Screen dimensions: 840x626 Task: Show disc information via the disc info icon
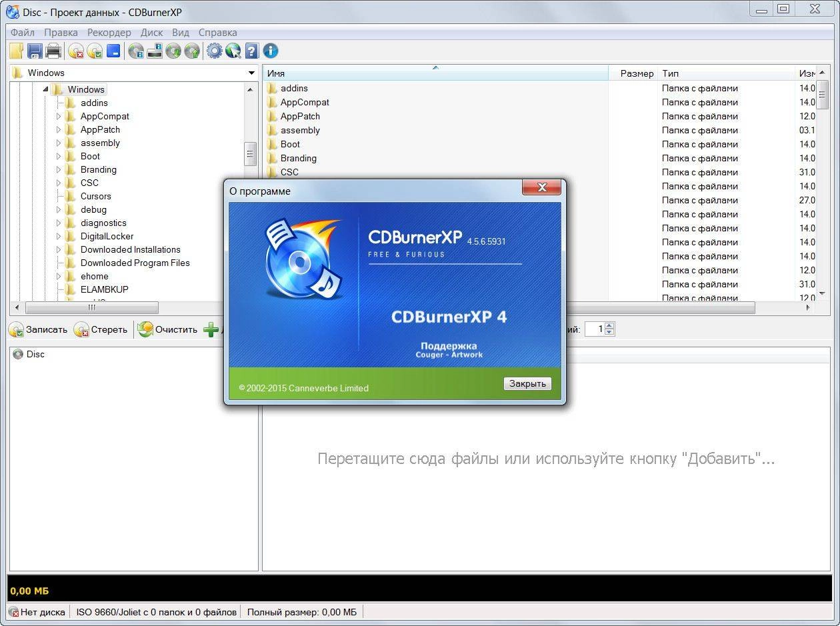(136, 51)
